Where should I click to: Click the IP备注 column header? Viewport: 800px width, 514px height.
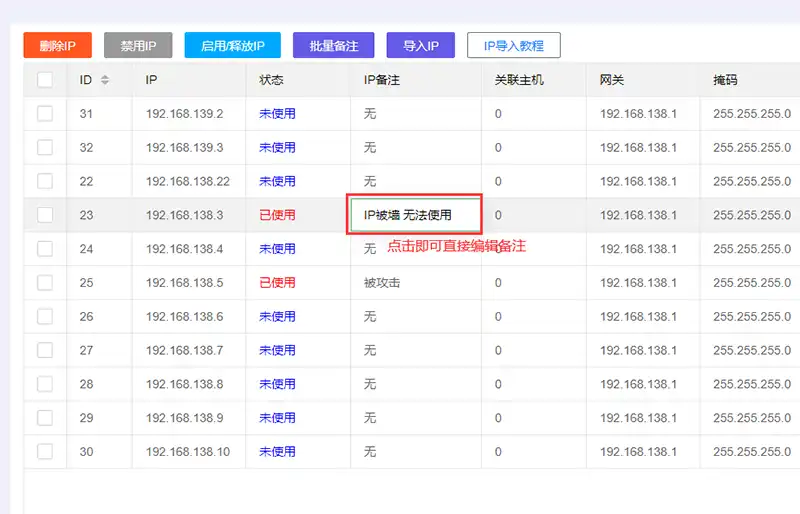382,80
